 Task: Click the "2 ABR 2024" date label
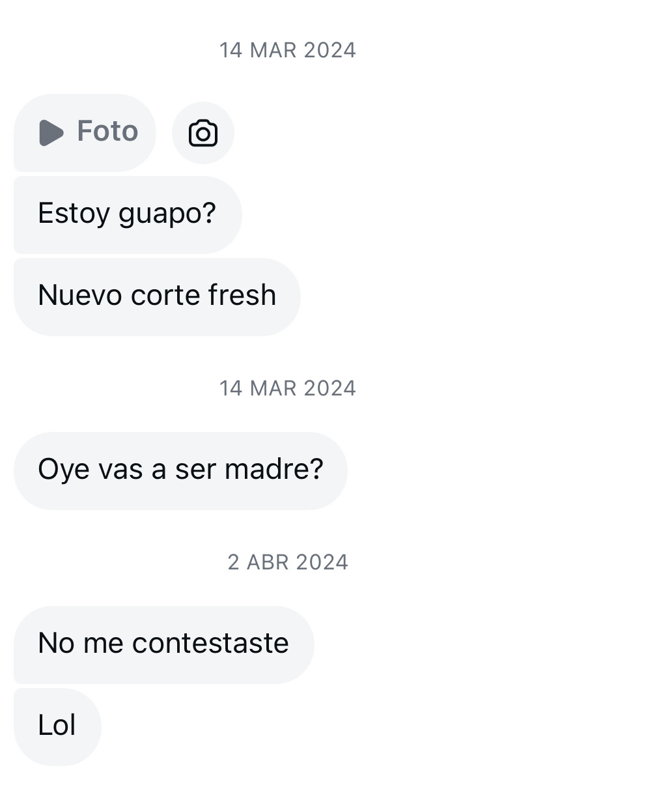[288, 562]
